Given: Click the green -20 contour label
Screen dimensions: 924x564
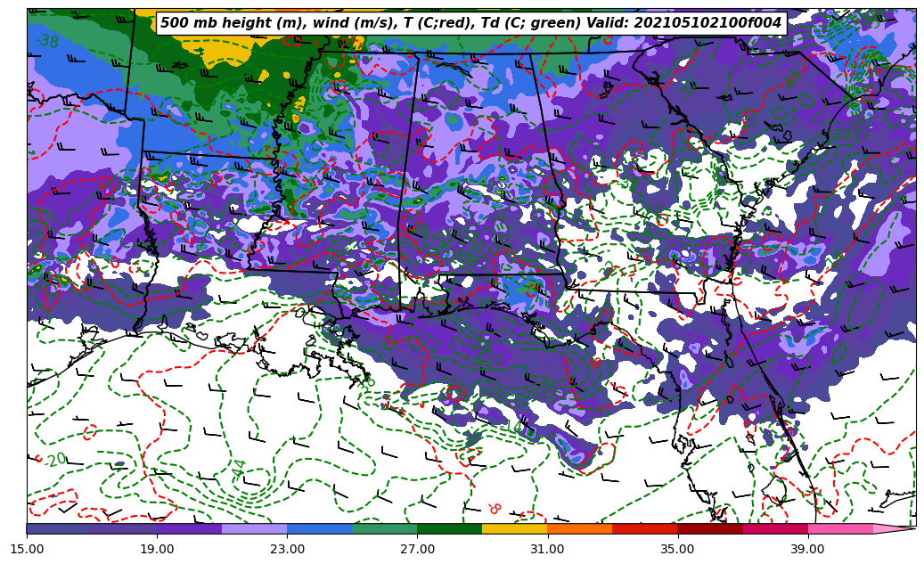Looking at the screenshot, I should point(54,460).
